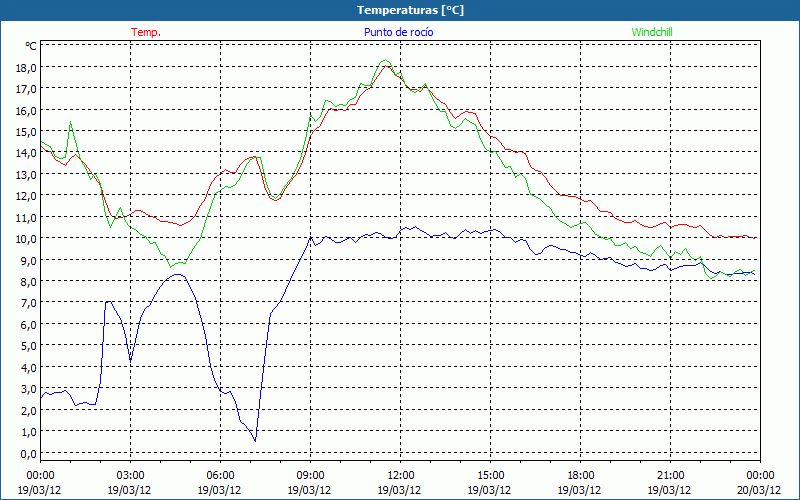
Task: Click the 11,0 y-axis value
Action: click(27, 217)
